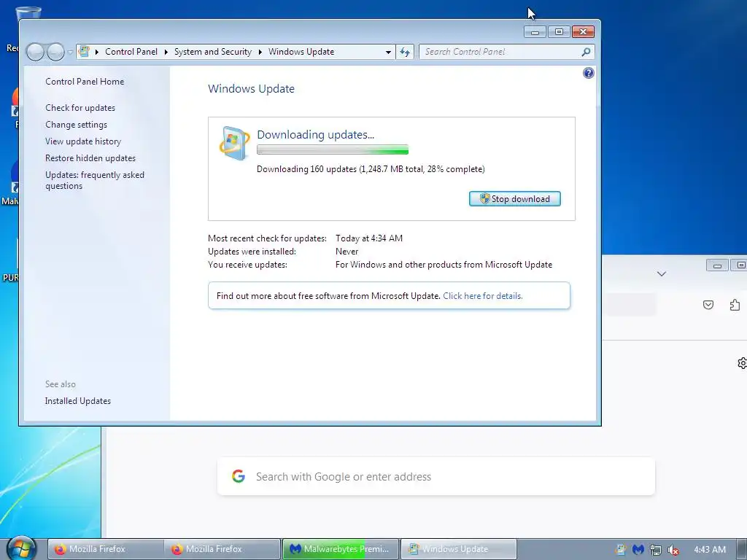Click muted volume tray icon
The height and width of the screenshot is (560, 747).
673,550
